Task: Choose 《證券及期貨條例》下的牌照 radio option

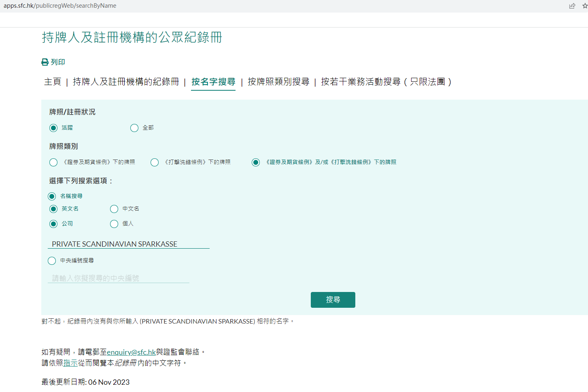Action: (x=53, y=162)
